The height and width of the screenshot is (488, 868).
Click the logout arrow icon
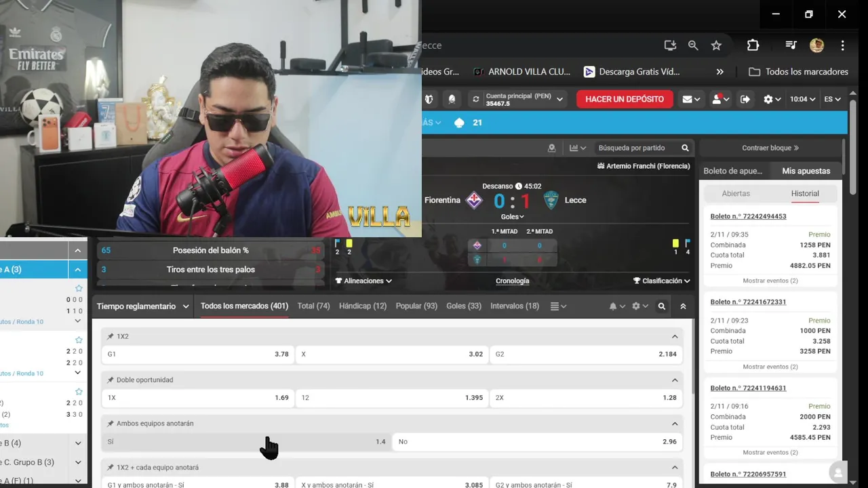[745, 99]
